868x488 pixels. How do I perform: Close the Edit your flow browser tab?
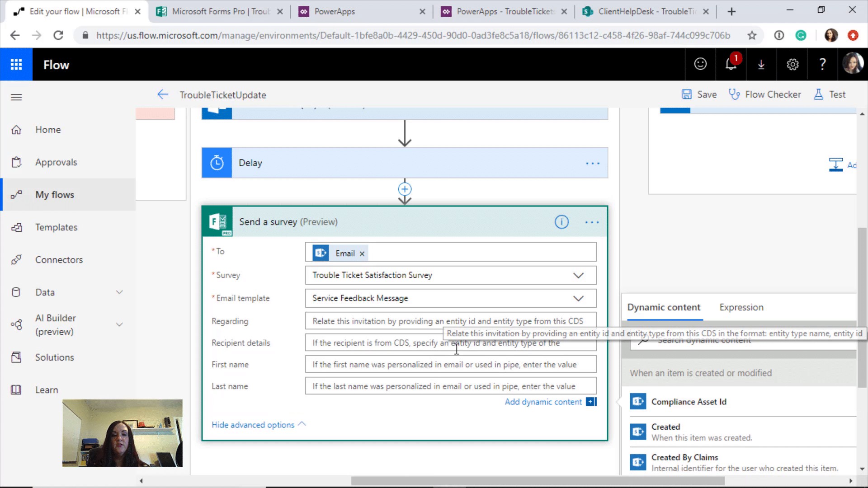[x=138, y=11]
